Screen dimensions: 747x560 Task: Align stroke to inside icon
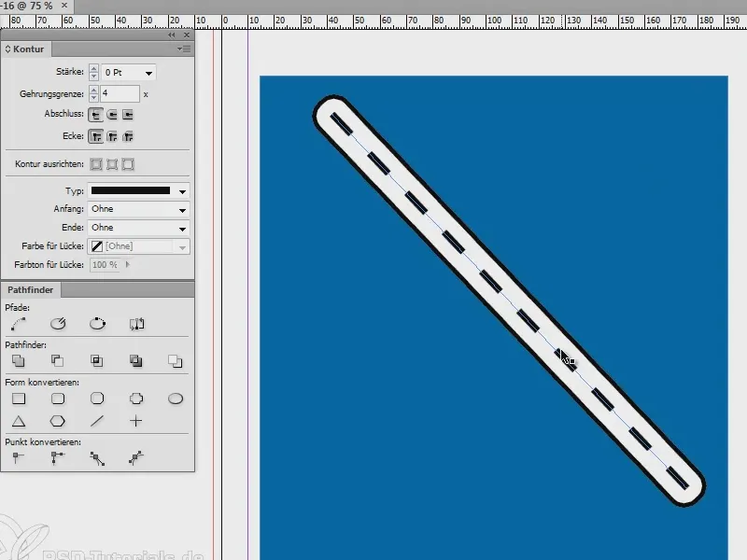pyautogui.click(x=112, y=164)
